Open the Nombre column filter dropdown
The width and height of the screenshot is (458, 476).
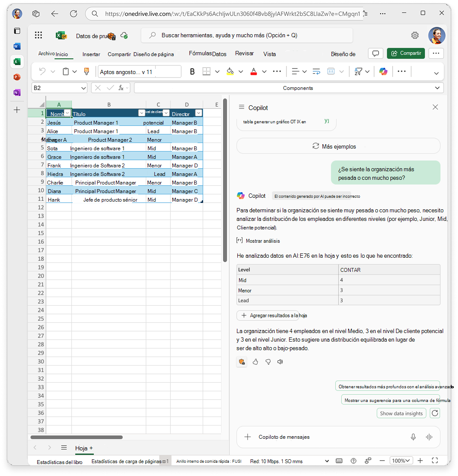(x=67, y=113)
